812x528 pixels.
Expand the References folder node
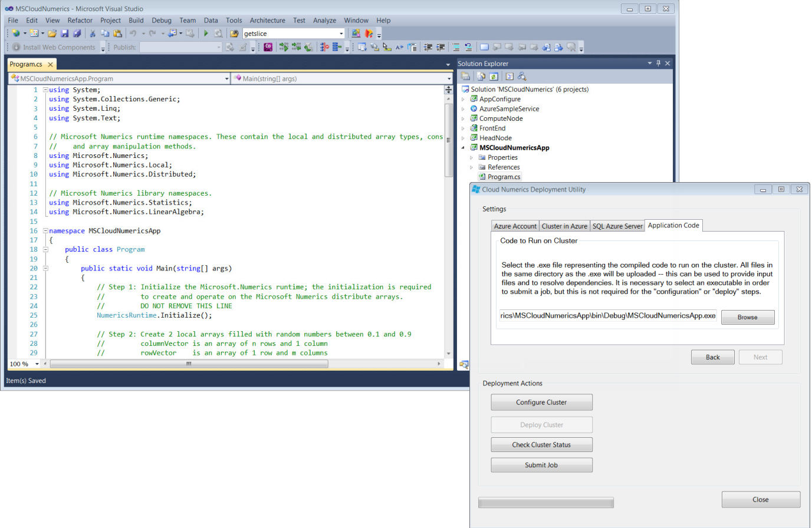pos(471,167)
